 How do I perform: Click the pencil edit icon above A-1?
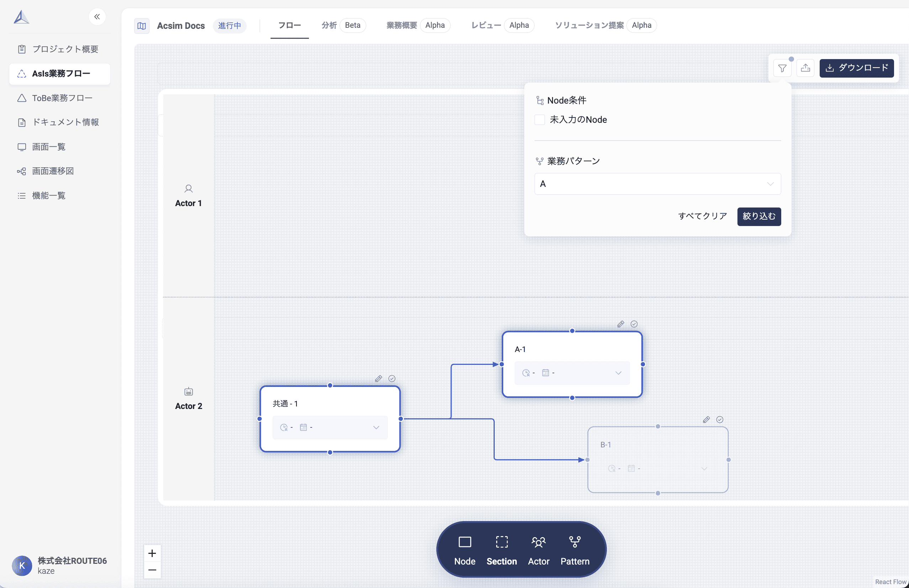(621, 324)
